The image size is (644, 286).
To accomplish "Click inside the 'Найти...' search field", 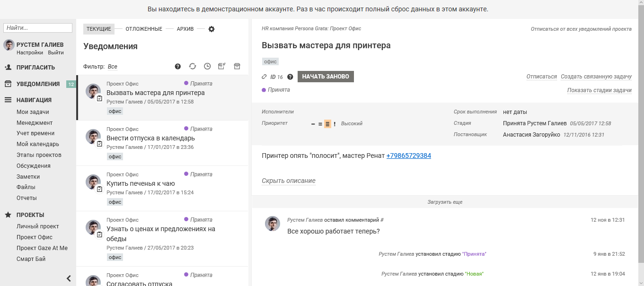I will tap(37, 27).
